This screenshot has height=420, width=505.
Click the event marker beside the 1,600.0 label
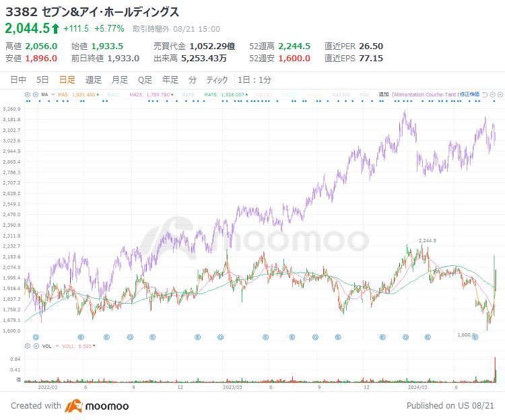(x=475, y=337)
